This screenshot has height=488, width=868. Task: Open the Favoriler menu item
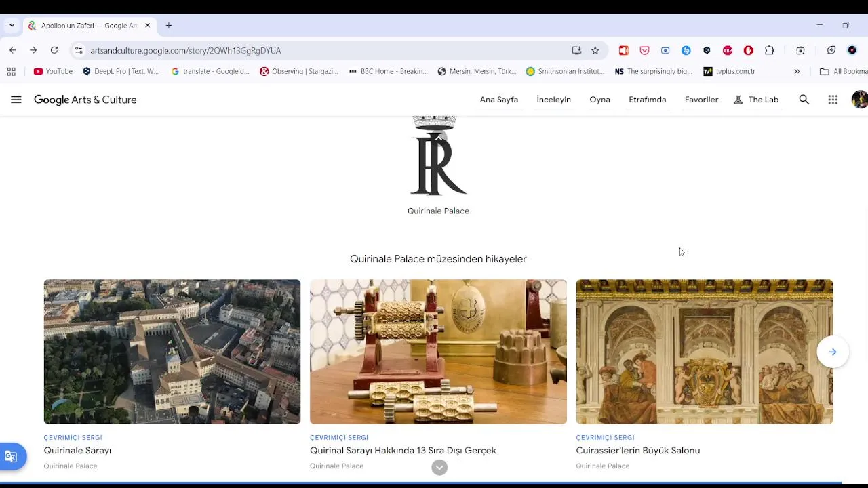point(701,100)
